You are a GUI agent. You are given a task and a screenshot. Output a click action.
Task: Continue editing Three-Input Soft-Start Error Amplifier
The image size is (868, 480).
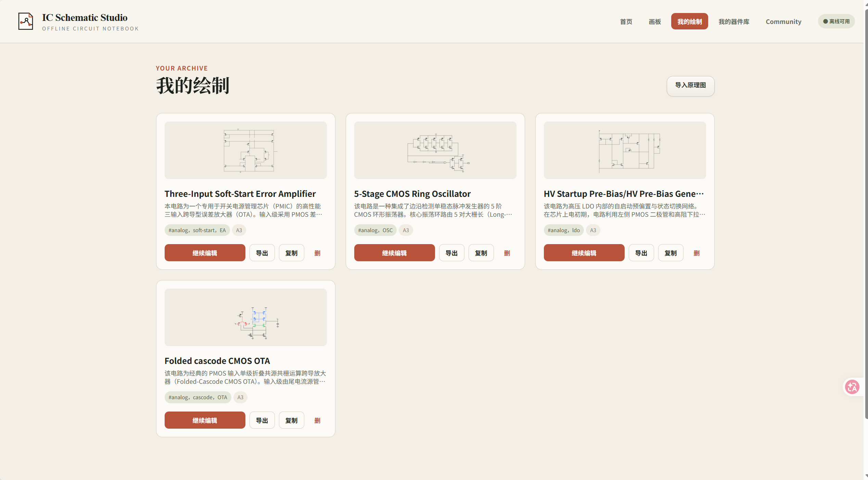tap(205, 253)
